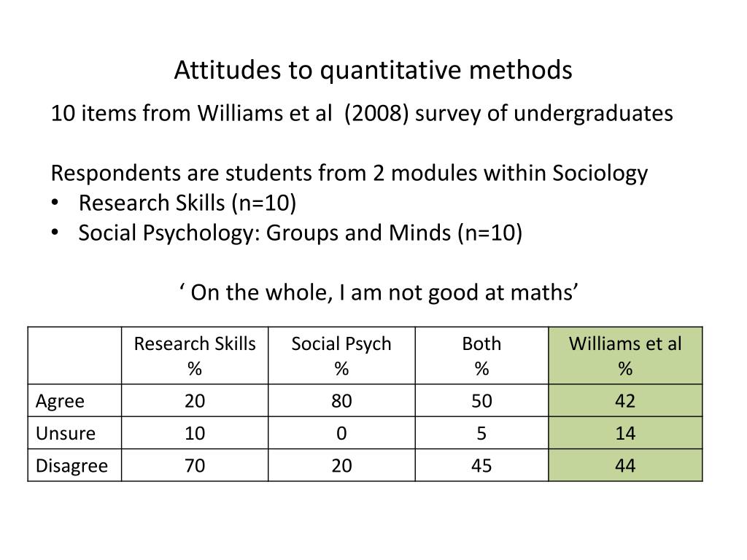Click the Both column Disagree value 45

click(481, 466)
